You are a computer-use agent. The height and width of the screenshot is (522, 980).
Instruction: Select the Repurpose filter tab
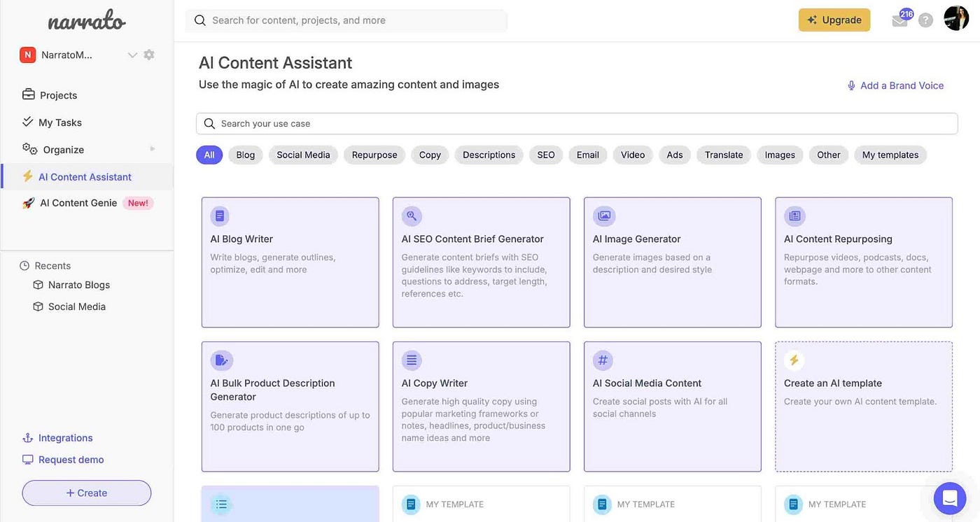coord(374,155)
